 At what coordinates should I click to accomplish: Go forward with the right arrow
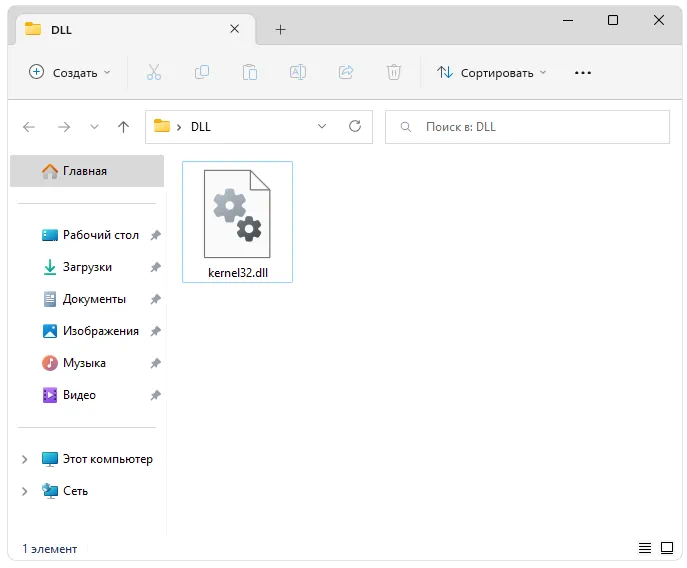64,127
